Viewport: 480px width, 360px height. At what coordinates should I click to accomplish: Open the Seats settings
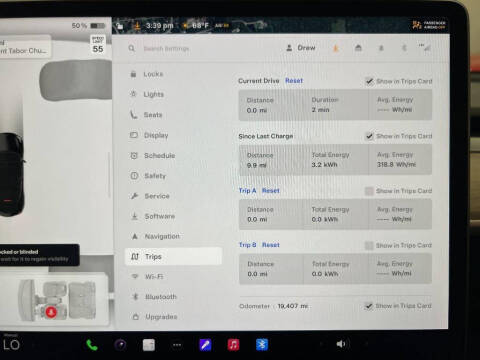147,115
